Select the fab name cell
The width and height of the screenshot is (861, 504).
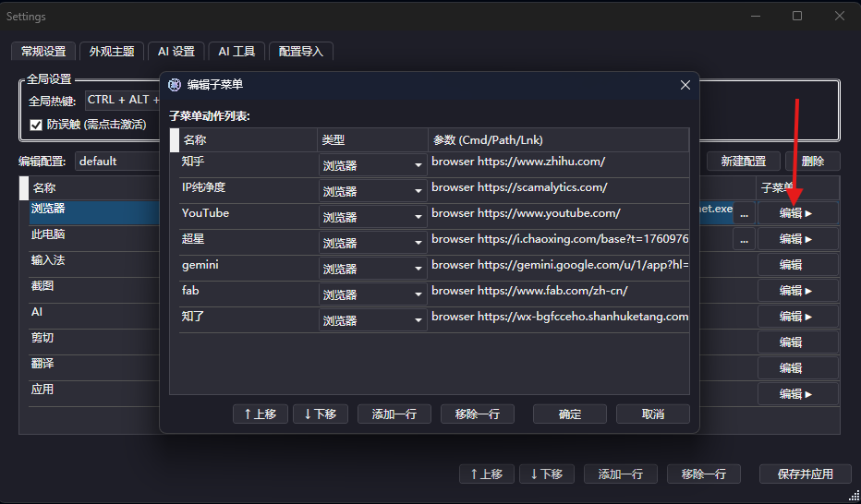(248, 291)
